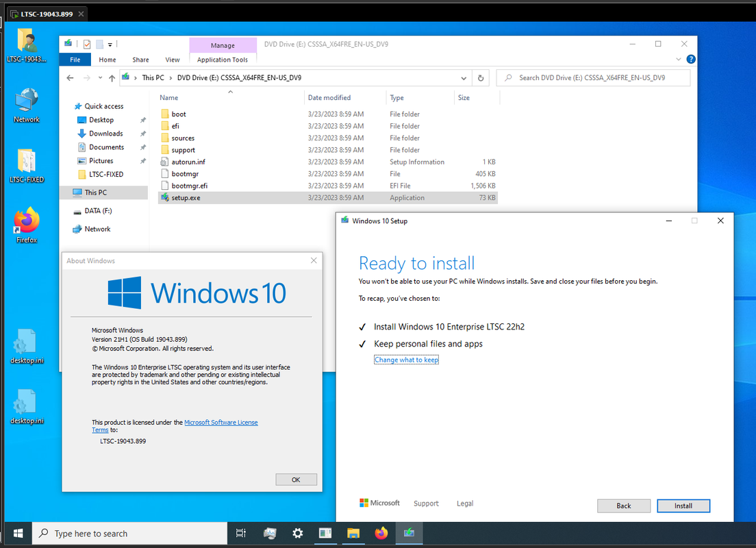Open the Network desktop icon
The height and width of the screenshot is (548, 756).
tap(27, 105)
